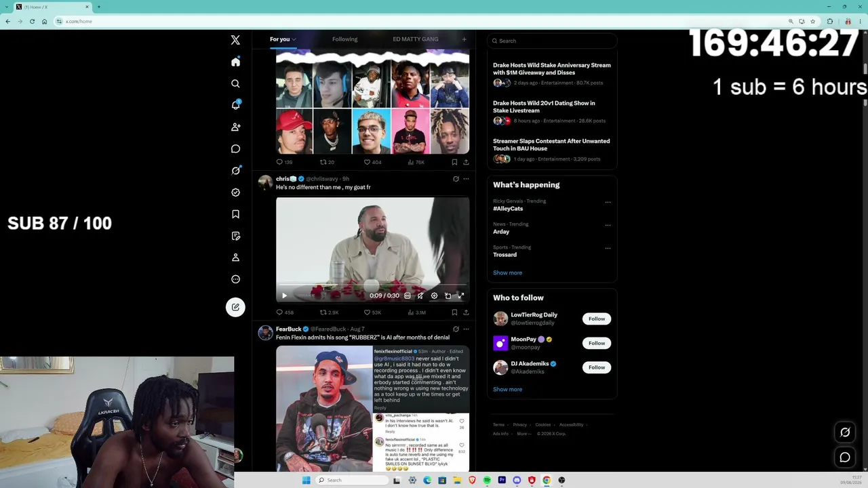The width and height of the screenshot is (868, 488).
Task: Click the X logo in the sidebar
Action: pos(235,40)
